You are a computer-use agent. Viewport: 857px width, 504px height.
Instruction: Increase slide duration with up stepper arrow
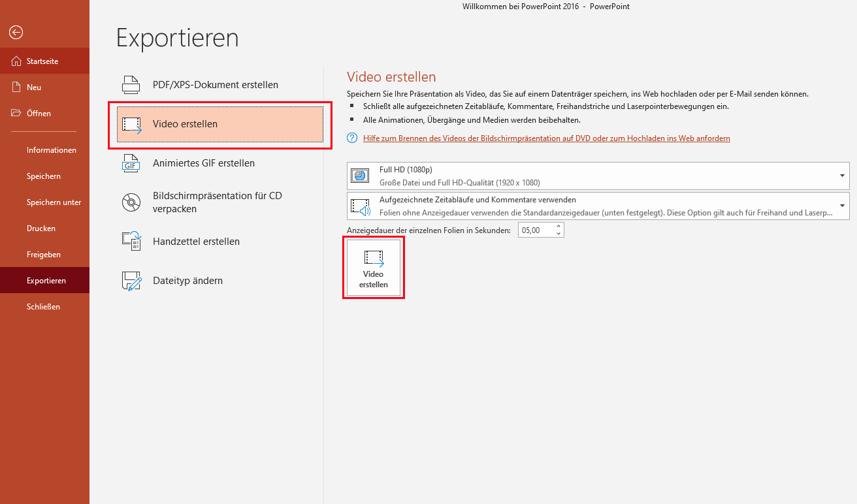click(x=558, y=227)
